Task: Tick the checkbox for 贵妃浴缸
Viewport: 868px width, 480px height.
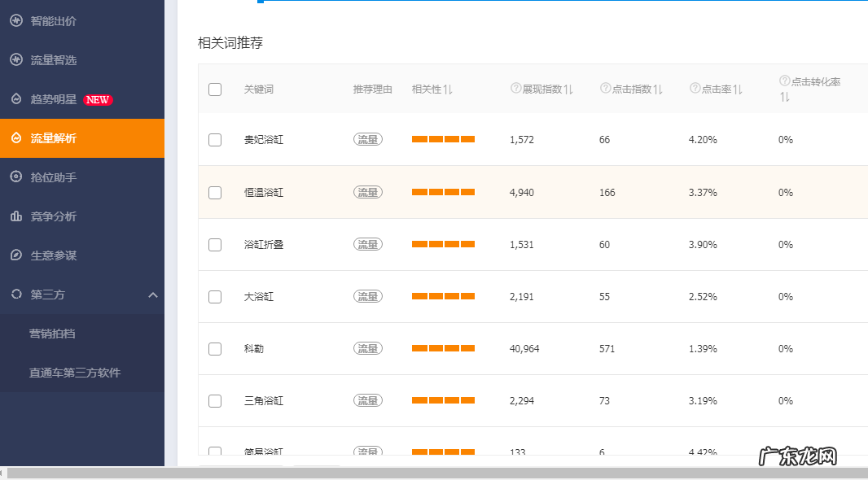Action: click(x=215, y=140)
